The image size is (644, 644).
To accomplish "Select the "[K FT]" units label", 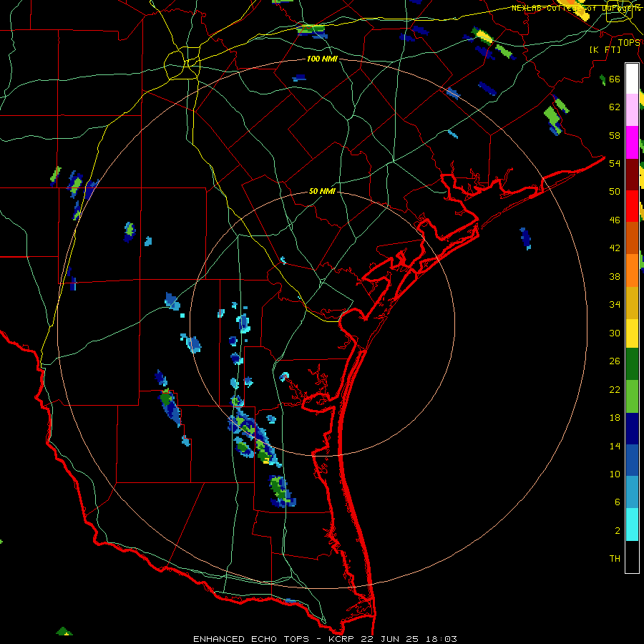I will [x=605, y=50].
